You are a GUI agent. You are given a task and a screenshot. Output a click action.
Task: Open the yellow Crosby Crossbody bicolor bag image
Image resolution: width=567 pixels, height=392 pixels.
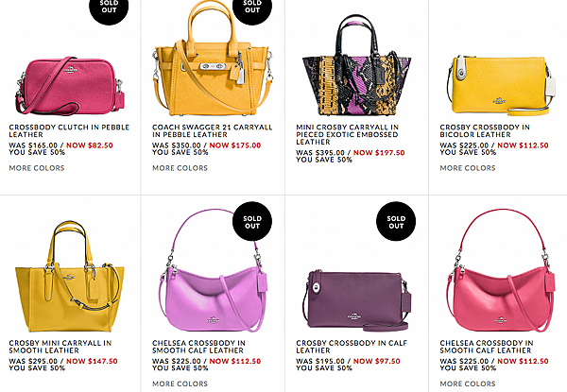tap(502, 85)
